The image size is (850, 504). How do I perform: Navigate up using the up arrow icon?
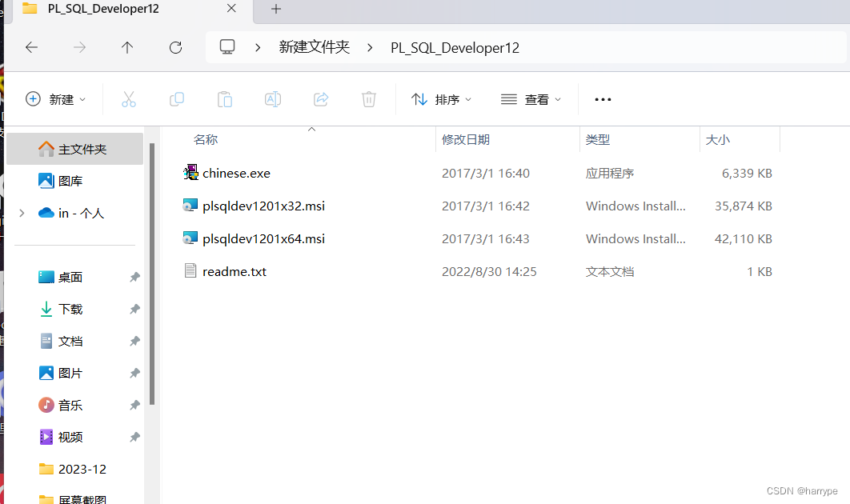126,47
